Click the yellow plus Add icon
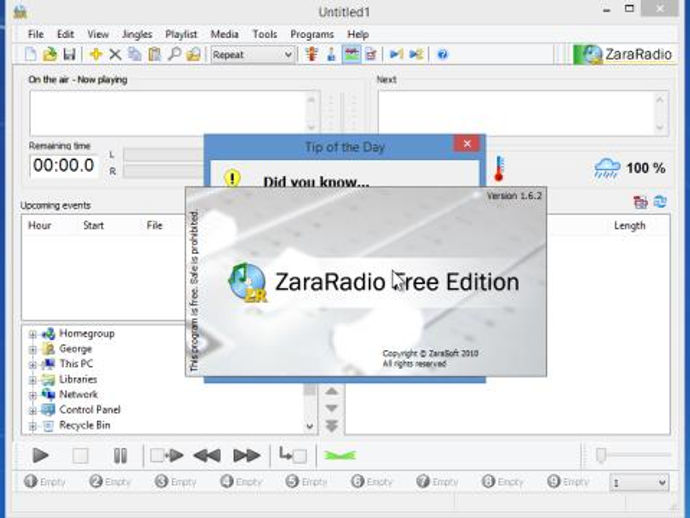690x518 pixels. [x=95, y=55]
